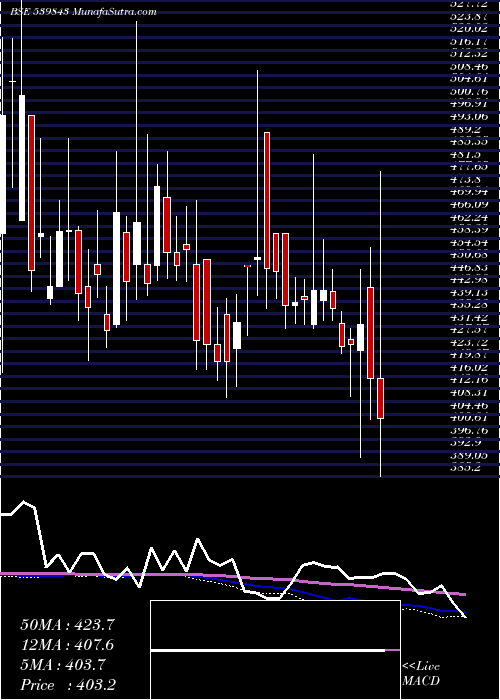Click the Price : 403.2 value
Viewport: 500px width, 700px height.
(68, 685)
